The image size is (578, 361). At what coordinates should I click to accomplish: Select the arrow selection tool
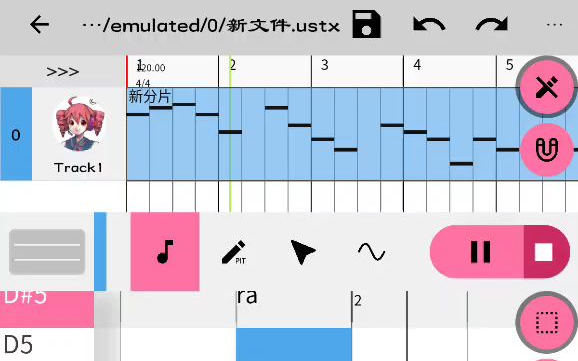[303, 251]
